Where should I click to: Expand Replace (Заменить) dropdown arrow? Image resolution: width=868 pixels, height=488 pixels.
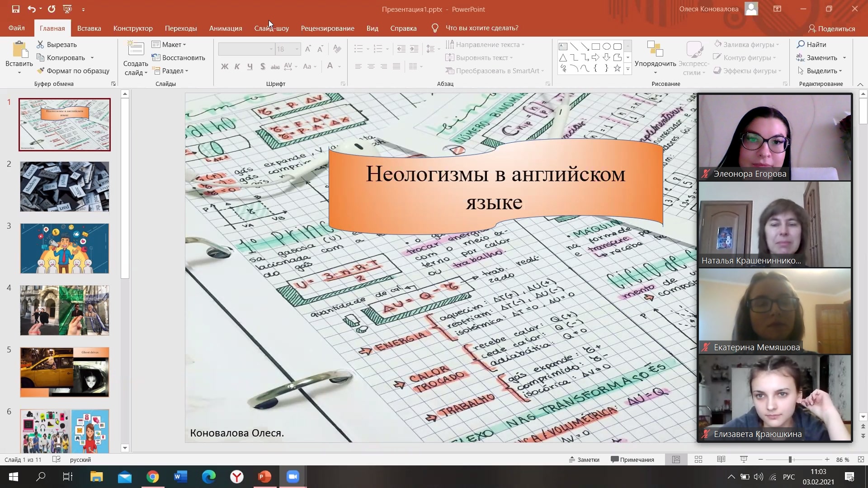(x=844, y=58)
